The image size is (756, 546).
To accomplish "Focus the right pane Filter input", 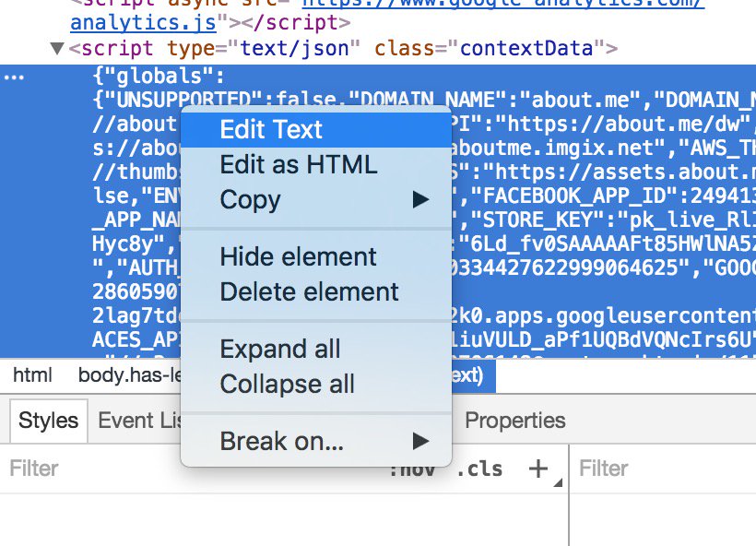I will [666, 469].
